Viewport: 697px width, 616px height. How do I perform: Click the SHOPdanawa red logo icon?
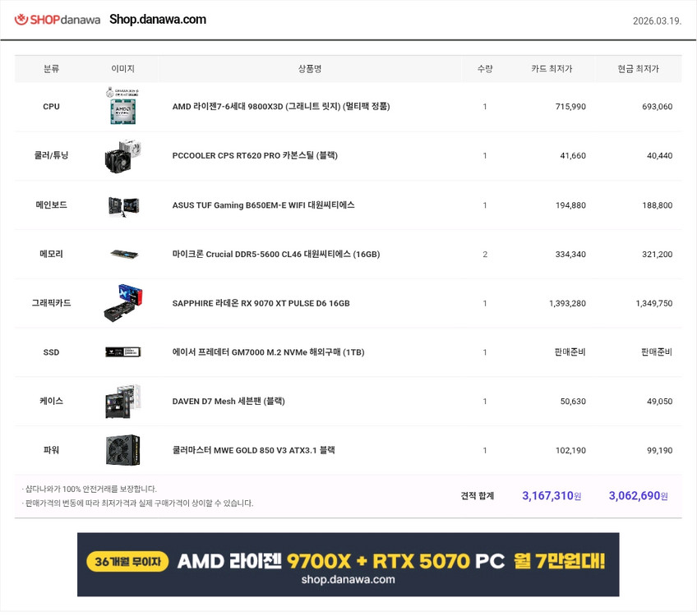coord(21,19)
